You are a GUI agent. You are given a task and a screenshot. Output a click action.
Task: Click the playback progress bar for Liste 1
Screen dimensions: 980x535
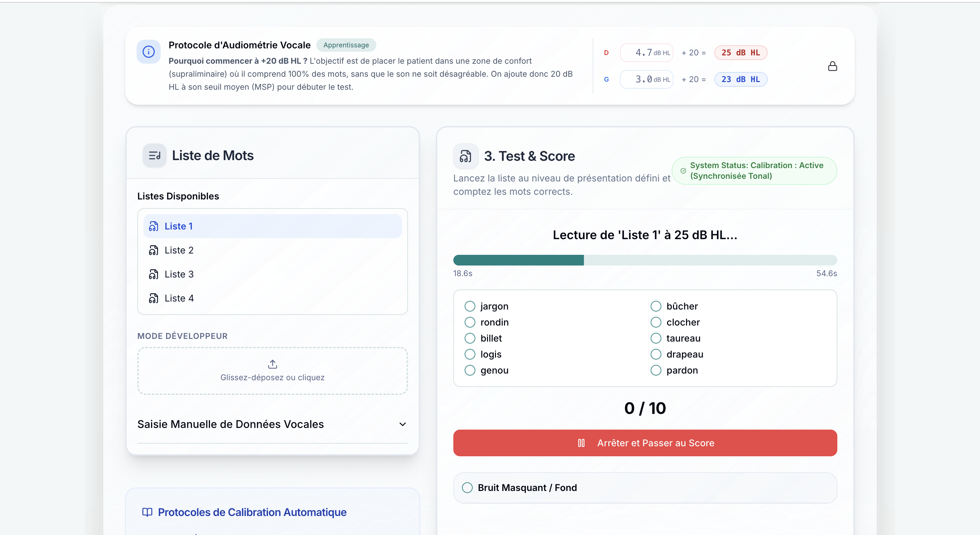(x=645, y=260)
